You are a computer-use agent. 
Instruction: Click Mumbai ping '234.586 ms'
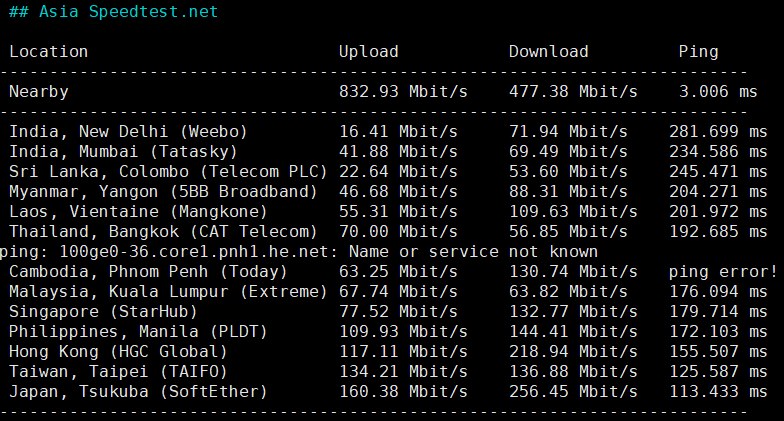(x=718, y=152)
